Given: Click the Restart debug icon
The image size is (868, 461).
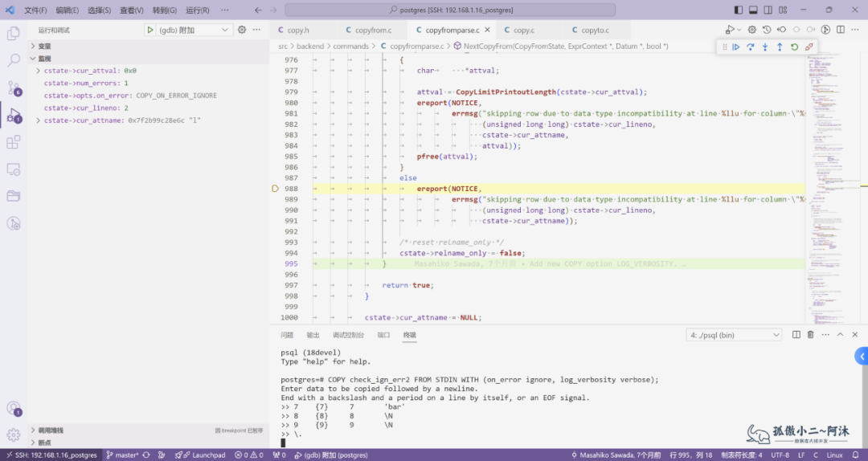Looking at the screenshot, I should 794,47.
